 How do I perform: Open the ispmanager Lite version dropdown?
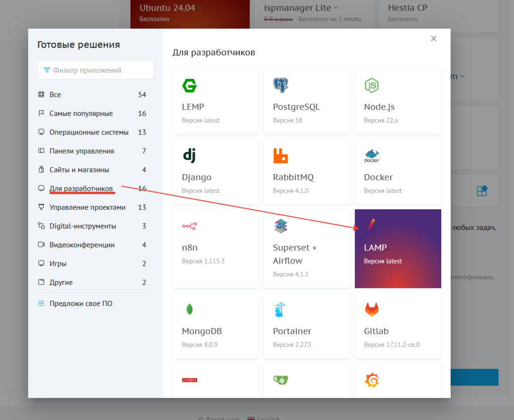[x=336, y=8]
